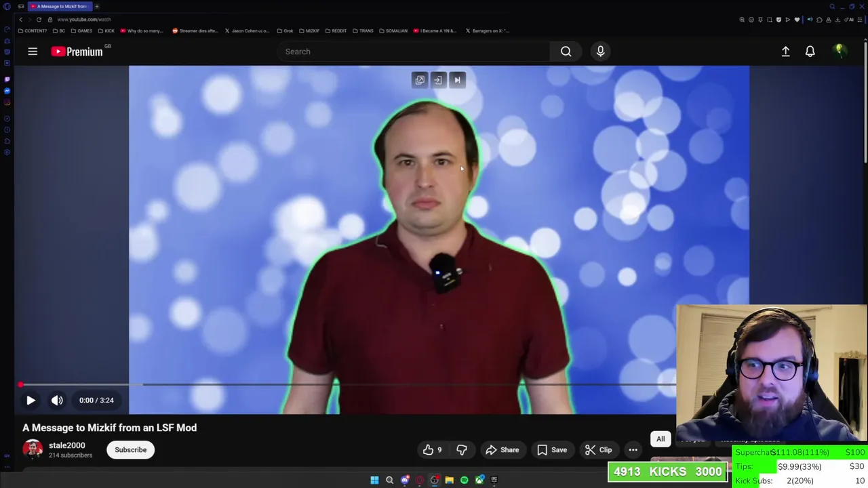Viewport: 868px width, 488px height.
Task: Go back in browser history
Action: click(x=20, y=20)
